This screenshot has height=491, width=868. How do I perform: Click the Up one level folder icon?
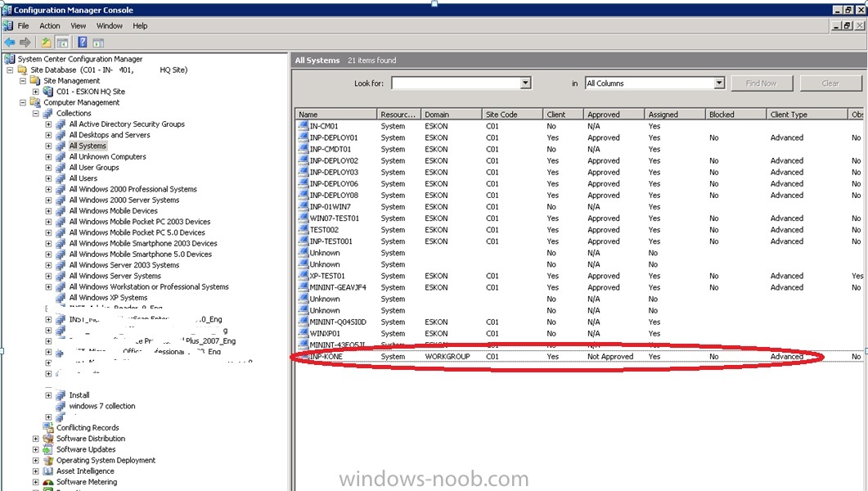(46, 42)
